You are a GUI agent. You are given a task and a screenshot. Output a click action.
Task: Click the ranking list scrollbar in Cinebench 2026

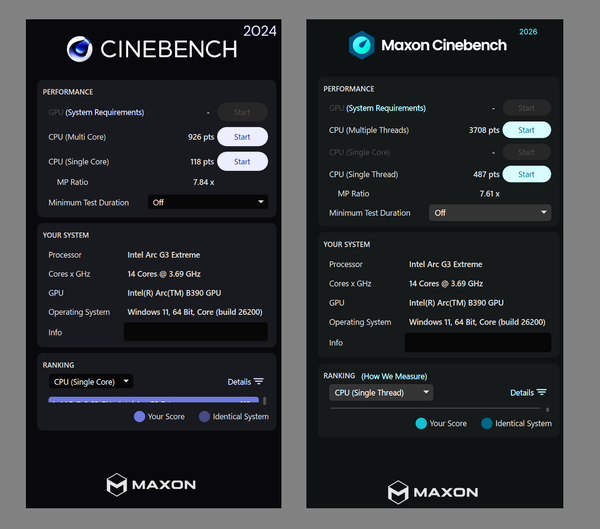[548, 410]
